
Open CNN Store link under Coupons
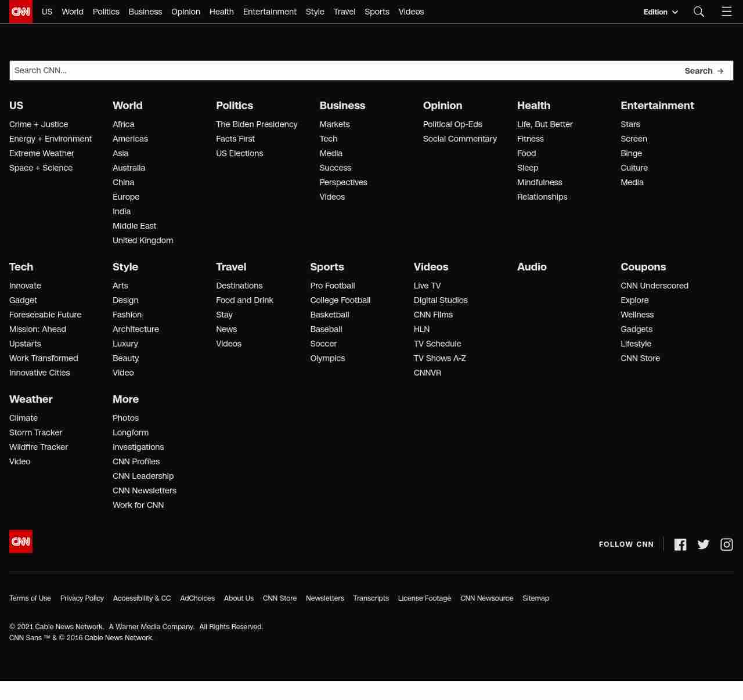(640, 358)
